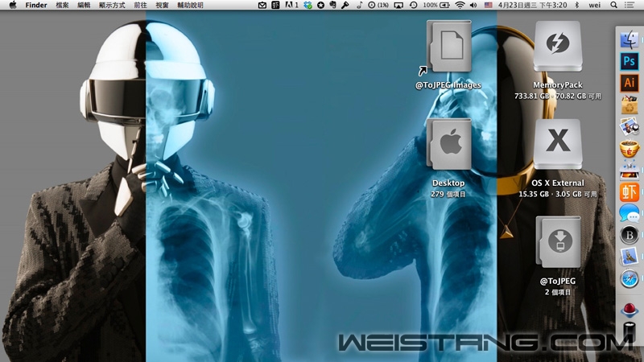This screenshot has height=362, width=644.
Task: Launch Illustrator from the Dock
Action: 630,83
